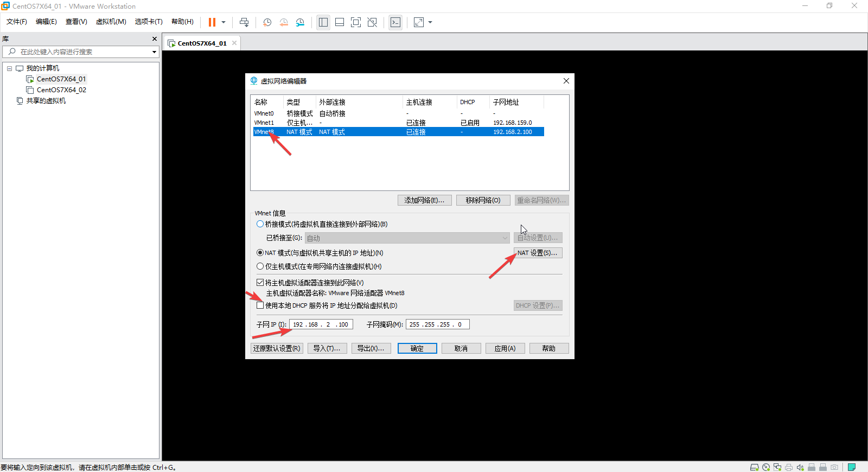Image resolution: width=868 pixels, height=472 pixels.
Task: Toggle the library sidebar view icon
Action: (323, 22)
